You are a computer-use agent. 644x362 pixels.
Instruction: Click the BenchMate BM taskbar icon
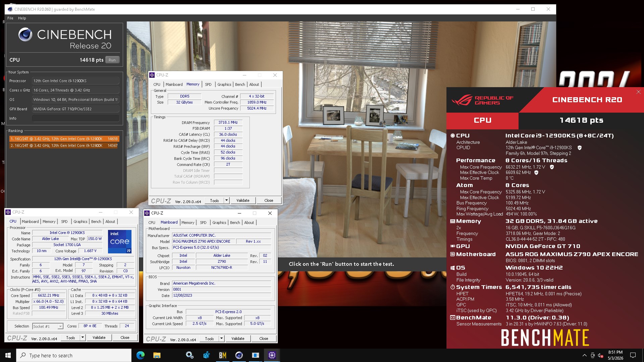pyautogui.click(x=222, y=355)
